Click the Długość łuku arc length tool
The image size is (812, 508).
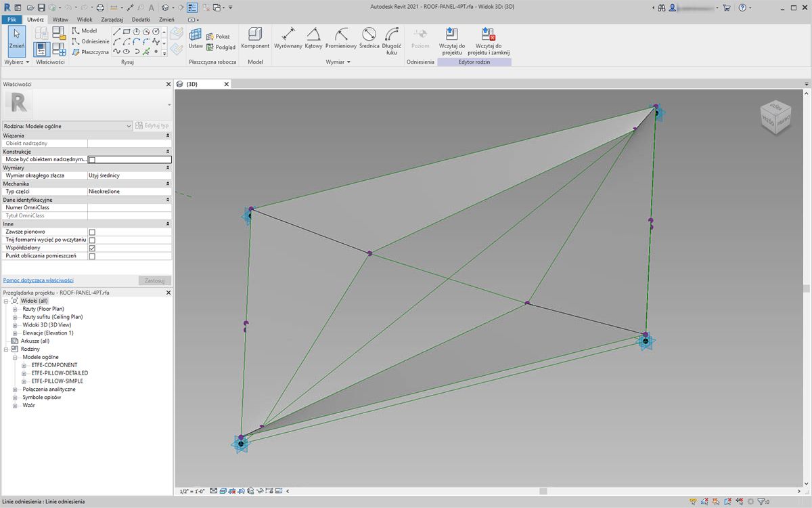point(392,41)
